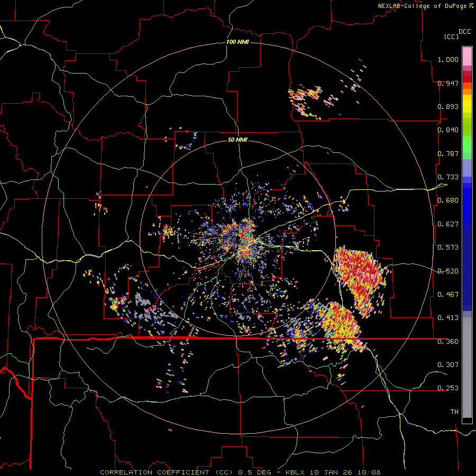Pick the dark red swatch in the color bar

[467, 79]
